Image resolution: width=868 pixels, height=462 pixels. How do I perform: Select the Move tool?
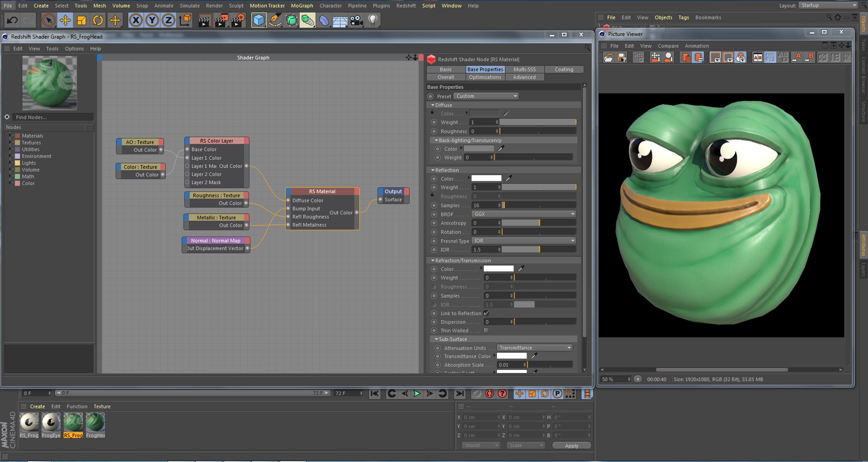click(x=66, y=20)
